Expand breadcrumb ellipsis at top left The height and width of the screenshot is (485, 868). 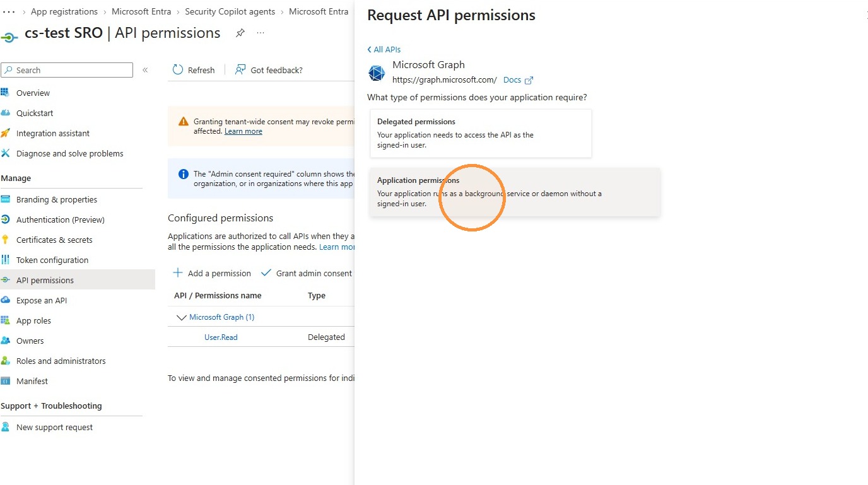(x=9, y=11)
